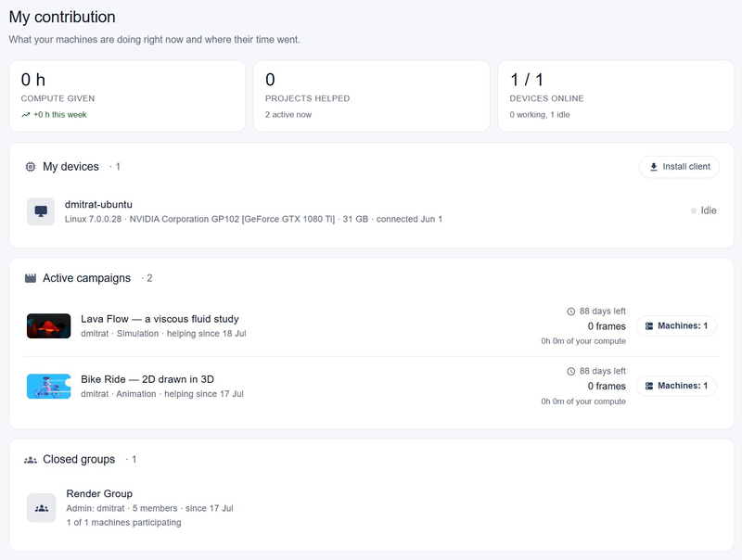Click the '2 active now' text
This screenshot has width=742, height=560.
(x=288, y=114)
